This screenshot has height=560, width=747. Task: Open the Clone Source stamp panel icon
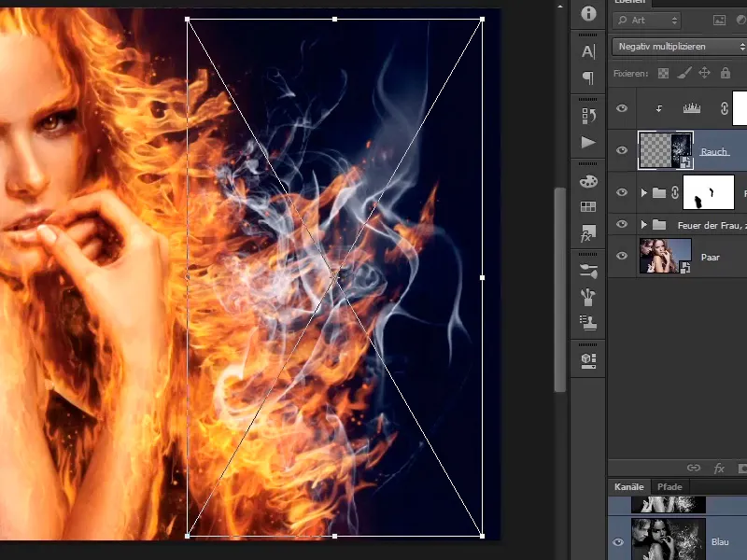[588, 323]
